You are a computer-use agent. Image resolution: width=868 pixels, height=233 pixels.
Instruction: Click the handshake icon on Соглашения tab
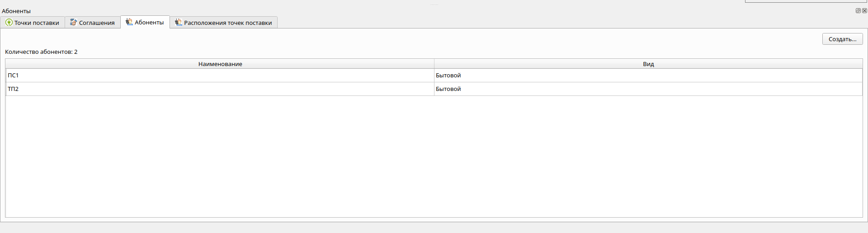pos(73,23)
